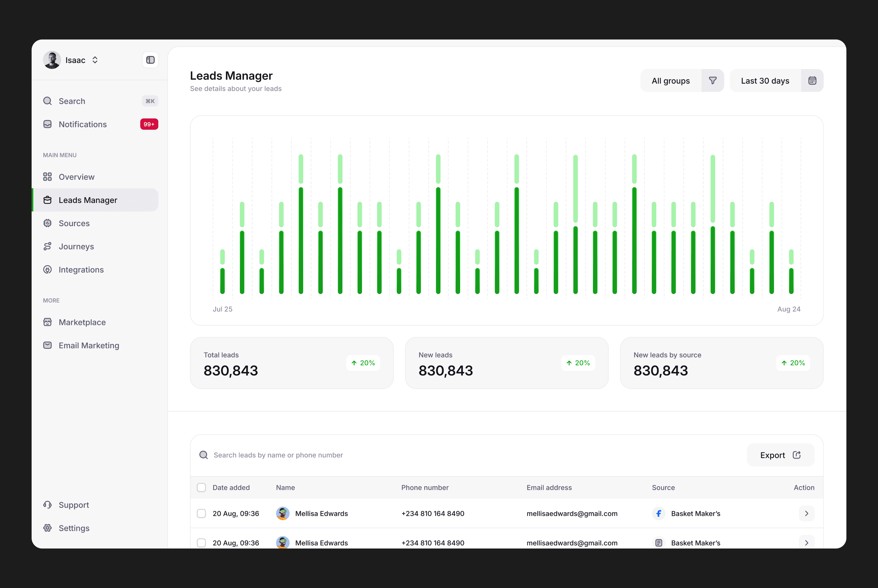This screenshot has height=588, width=878.
Task: Open Isaac account switcher chevrons
Action: point(95,60)
